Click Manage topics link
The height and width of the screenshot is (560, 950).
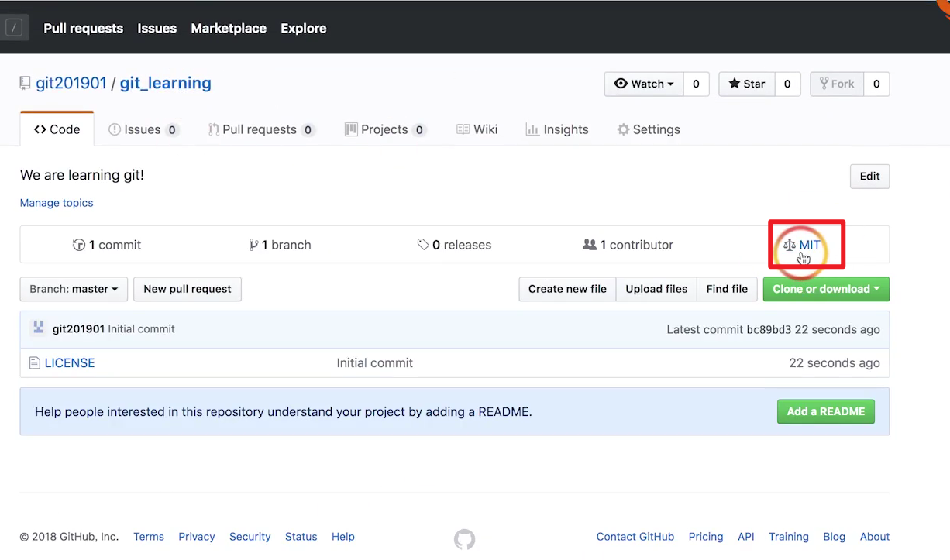click(57, 203)
